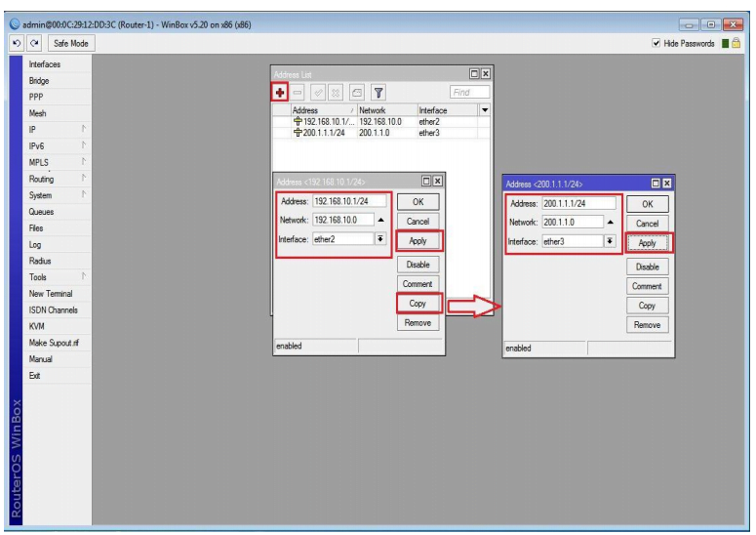Viewport: 756px width, 535px height.
Task: Select the 200.1.1.1/24 row in Address List
Action: [x=327, y=132]
